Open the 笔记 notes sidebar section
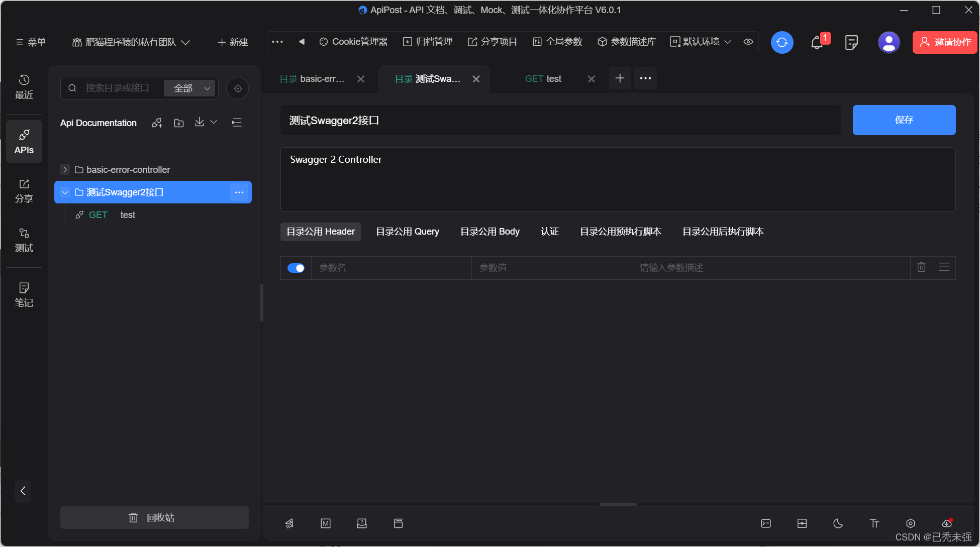Viewport: 980px width, 547px height. (24, 295)
